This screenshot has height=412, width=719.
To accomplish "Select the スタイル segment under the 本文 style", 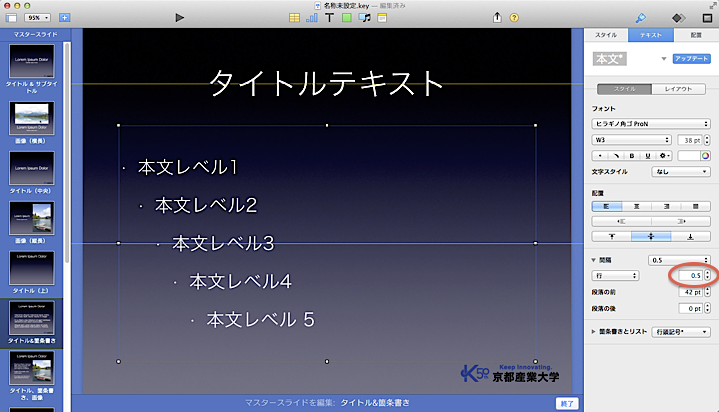I will pos(624,89).
